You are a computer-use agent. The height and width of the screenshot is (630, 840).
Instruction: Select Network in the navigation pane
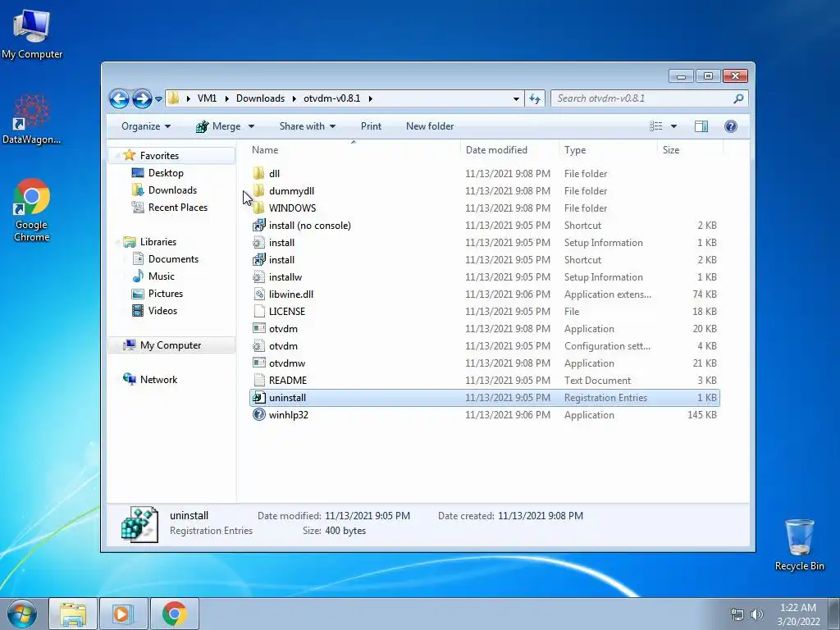pyautogui.click(x=158, y=380)
